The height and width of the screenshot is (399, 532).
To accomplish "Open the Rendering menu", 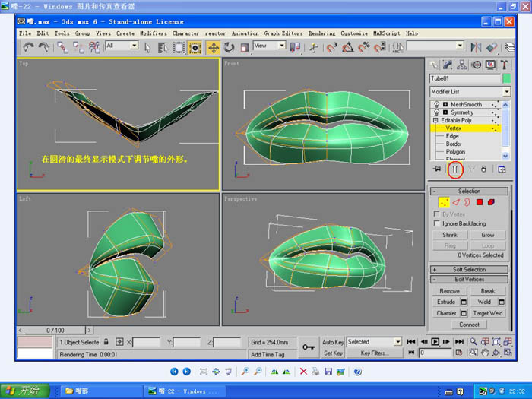I will pyautogui.click(x=321, y=33).
